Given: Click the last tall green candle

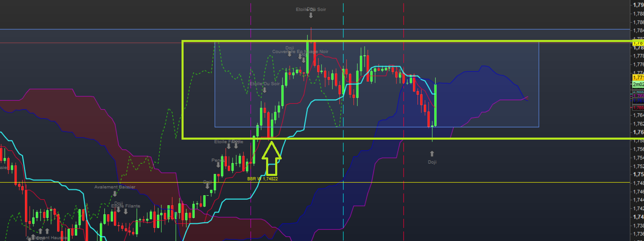Looking at the screenshot, I should click(436, 105).
